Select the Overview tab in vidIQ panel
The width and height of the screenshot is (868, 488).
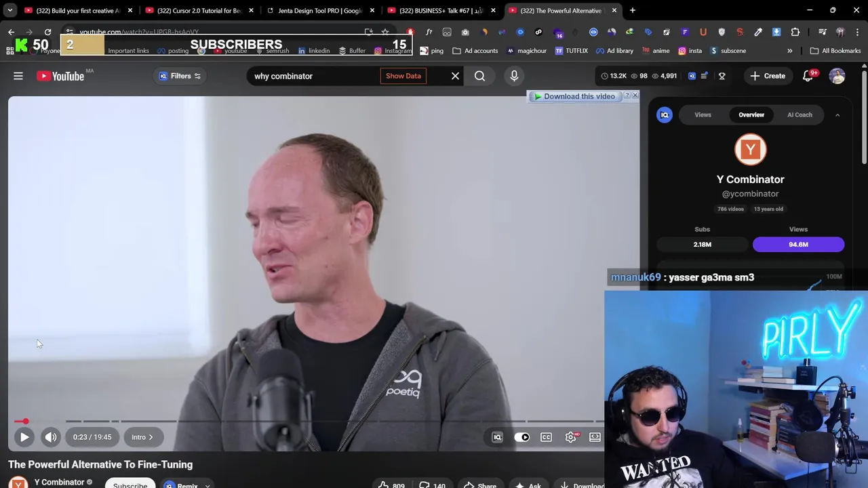[x=751, y=115]
